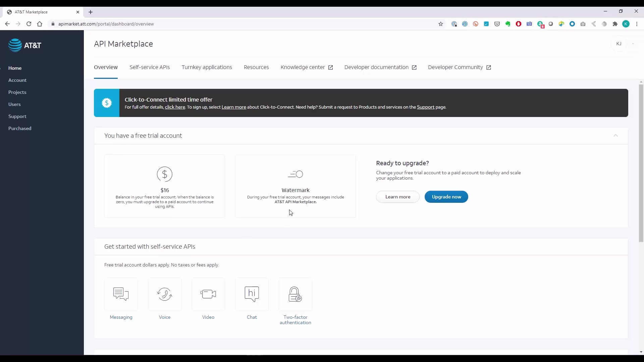Screen dimensions: 644x362
Task: Follow the Support link in the banner
Action: click(426, 107)
